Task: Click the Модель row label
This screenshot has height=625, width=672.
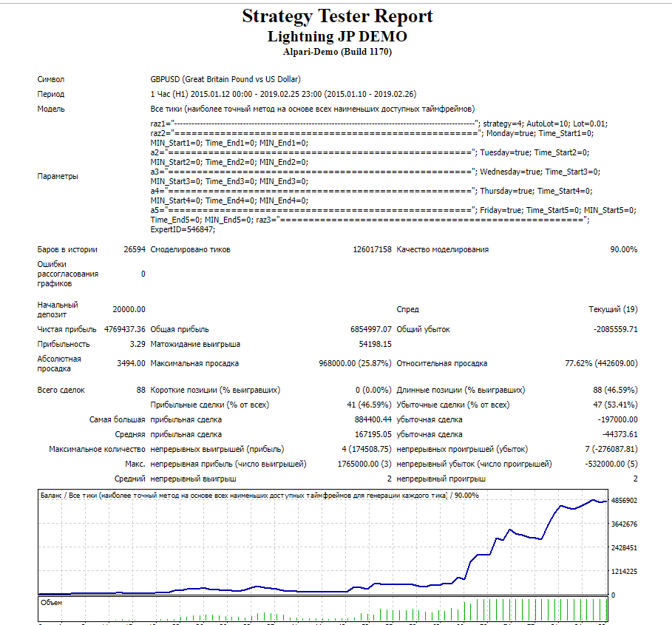Action: point(51,109)
